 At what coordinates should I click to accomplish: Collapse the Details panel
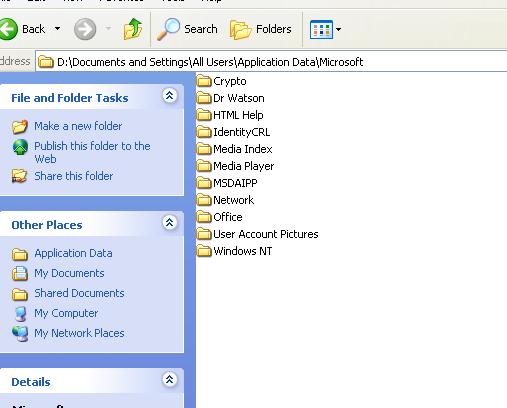[x=169, y=380]
